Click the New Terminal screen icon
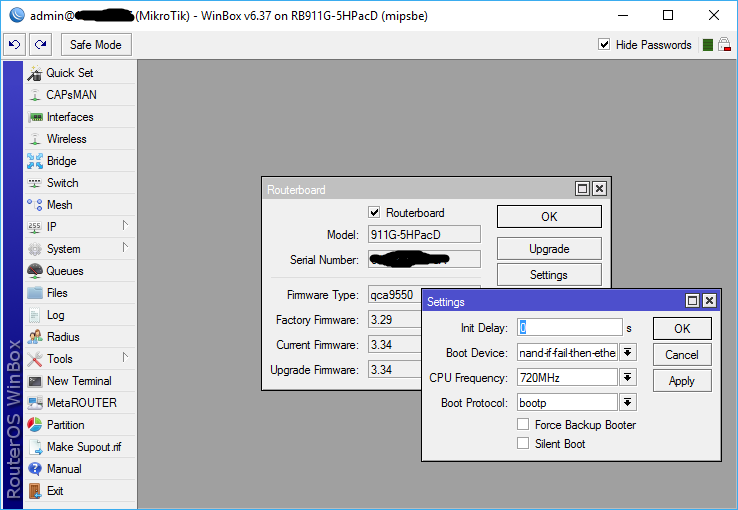 [35, 381]
